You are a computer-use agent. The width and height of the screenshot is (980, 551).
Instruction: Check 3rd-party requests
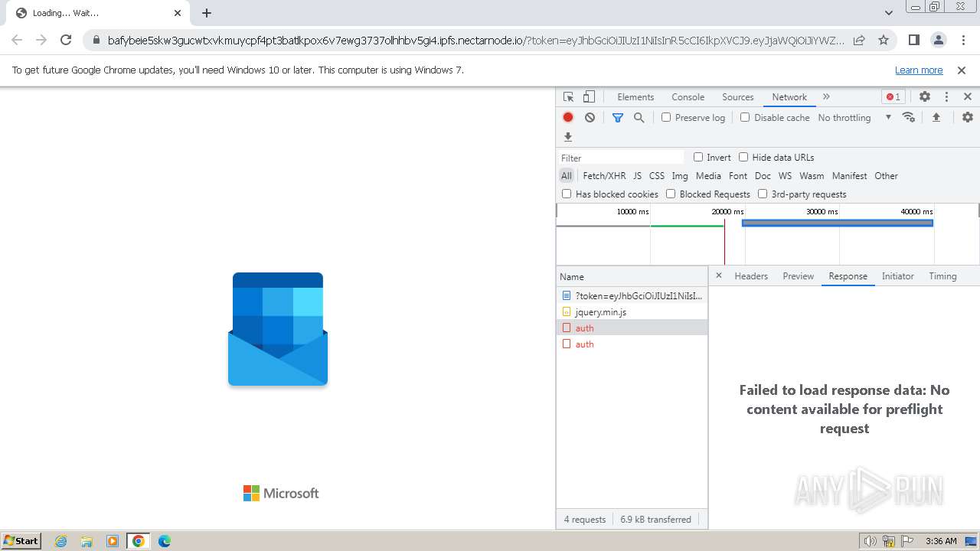tap(763, 194)
